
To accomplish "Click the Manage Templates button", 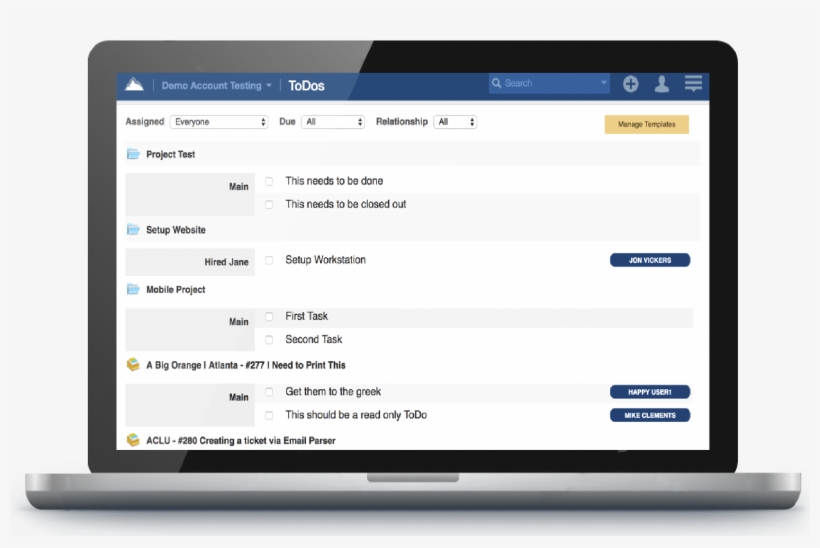I will 646,125.
